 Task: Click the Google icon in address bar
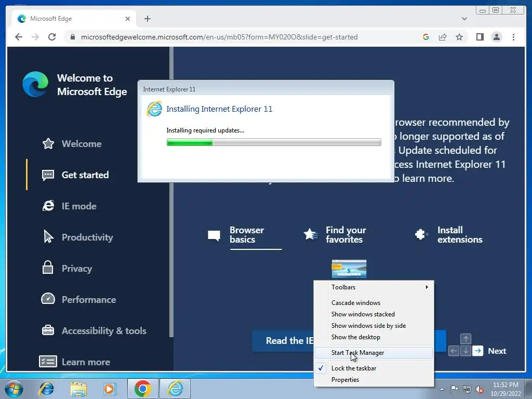point(426,37)
